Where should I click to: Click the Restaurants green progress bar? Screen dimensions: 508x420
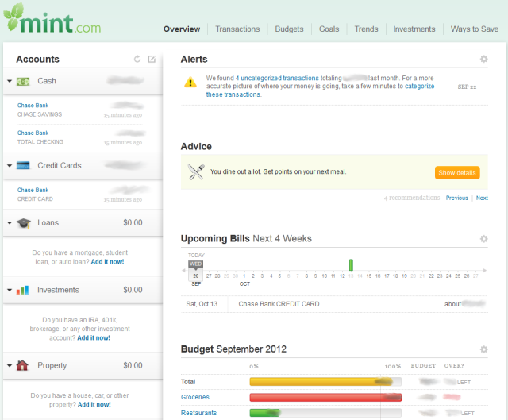[265, 413]
